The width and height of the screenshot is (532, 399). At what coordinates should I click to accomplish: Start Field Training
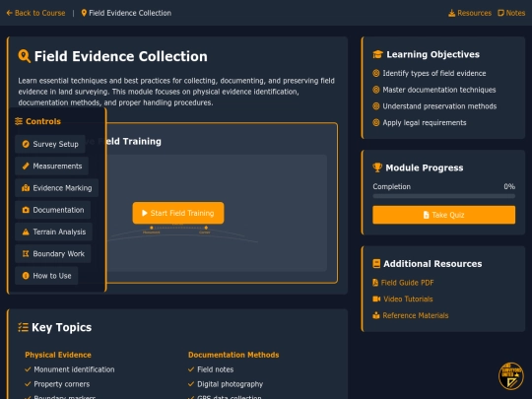pyautogui.click(x=178, y=213)
